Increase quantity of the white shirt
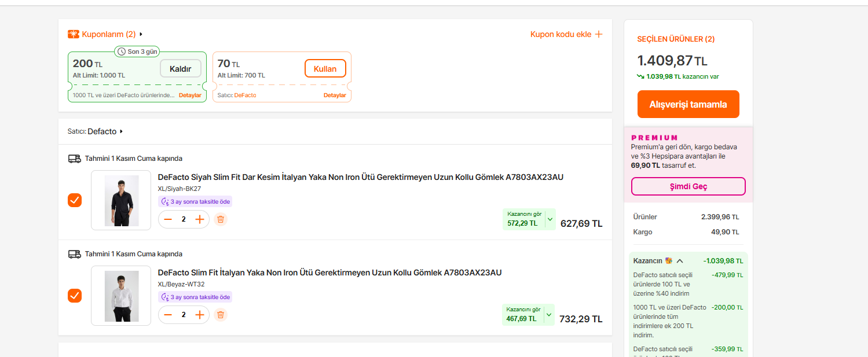The image size is (868, 357). pyautogui.click(x=200, y=315)
